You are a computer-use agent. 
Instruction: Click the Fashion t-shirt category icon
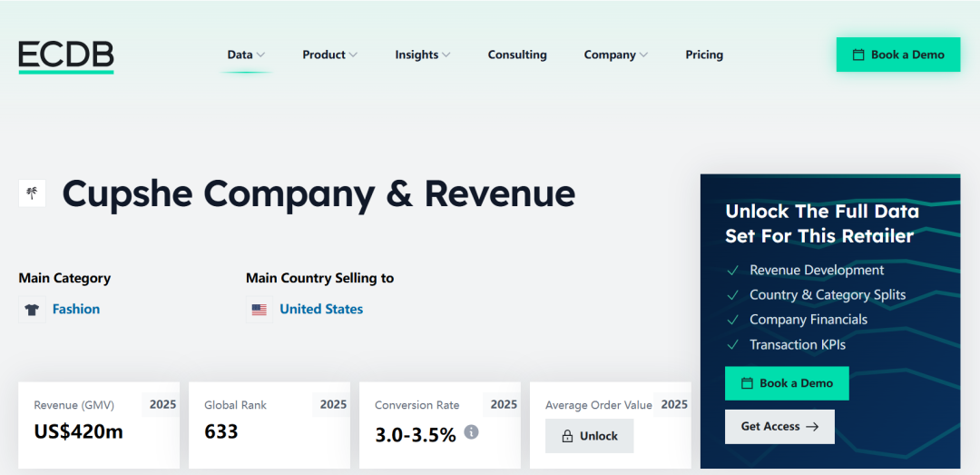(32, 309)
